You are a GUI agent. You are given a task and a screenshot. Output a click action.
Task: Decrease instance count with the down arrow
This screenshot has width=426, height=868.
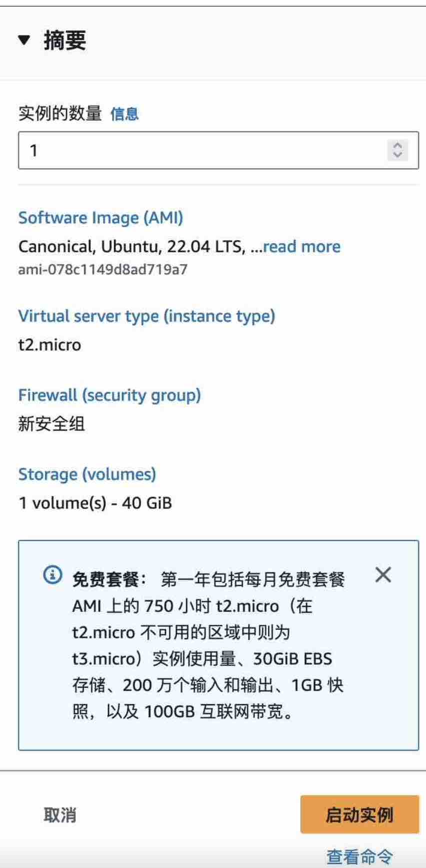pyautogui.click(x=397, y=155)
